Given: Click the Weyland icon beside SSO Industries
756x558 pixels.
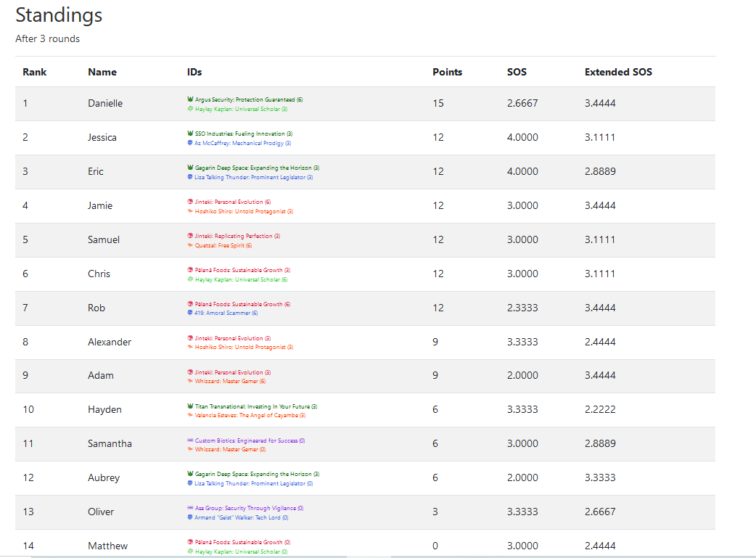Looking at the screenshot, I should 190,134.
